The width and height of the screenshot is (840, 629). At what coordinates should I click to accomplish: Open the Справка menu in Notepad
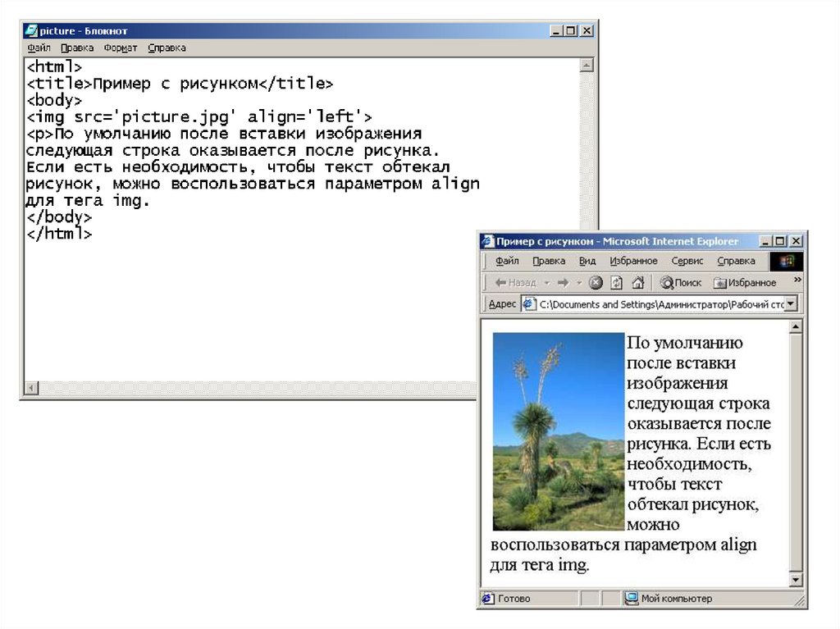[167, 48]
